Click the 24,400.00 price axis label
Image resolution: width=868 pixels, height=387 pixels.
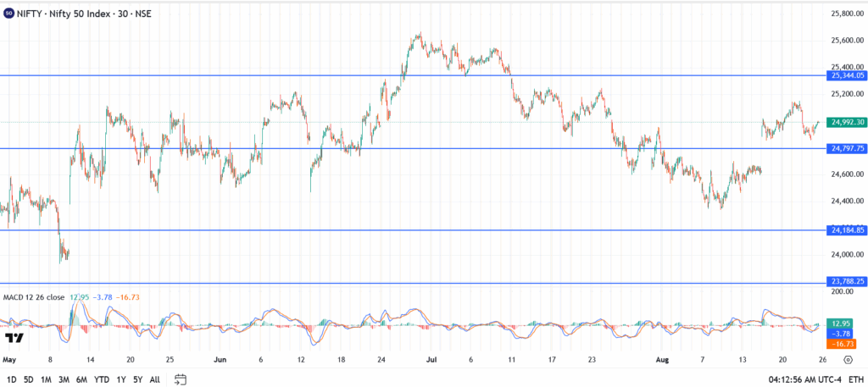tap(848, 202)
